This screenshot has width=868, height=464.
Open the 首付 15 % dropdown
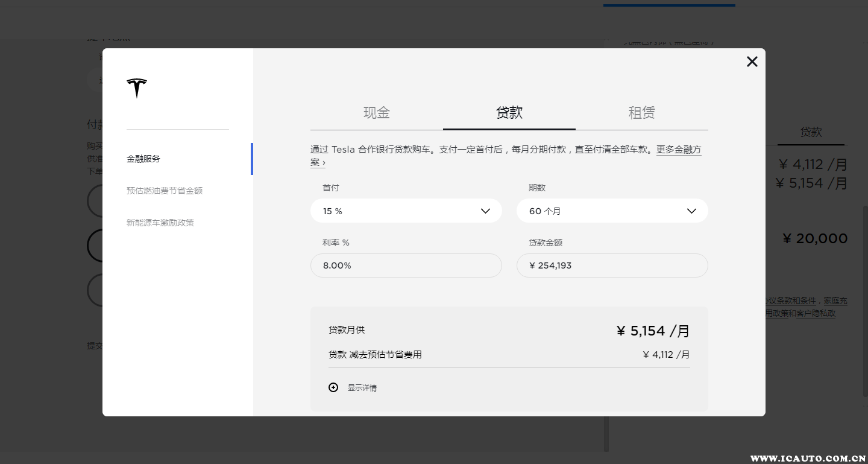point(406,211)
